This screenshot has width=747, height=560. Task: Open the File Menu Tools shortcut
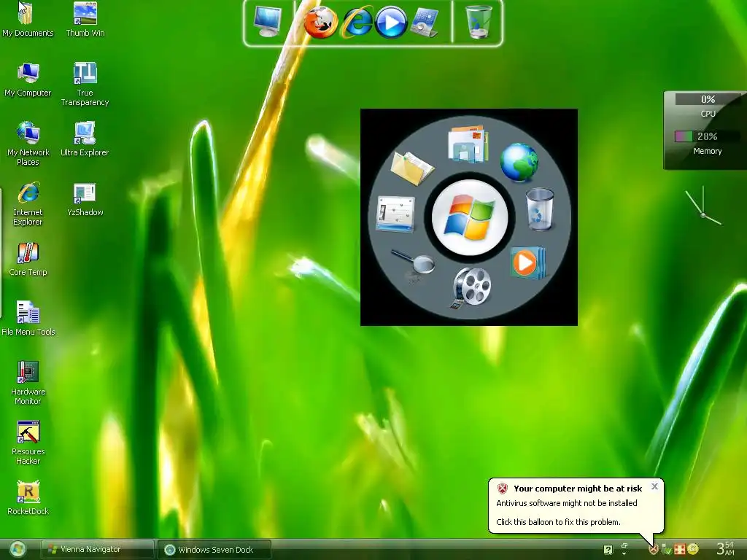pos(28,319)
